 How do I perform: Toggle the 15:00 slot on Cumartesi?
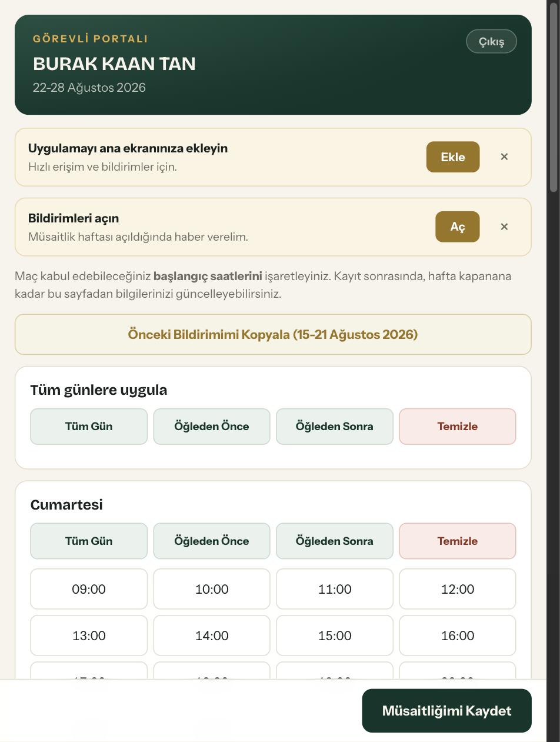tap(335, 635)
